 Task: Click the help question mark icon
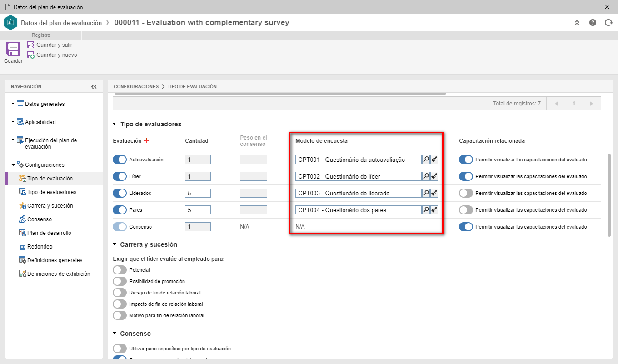(593, 22)
